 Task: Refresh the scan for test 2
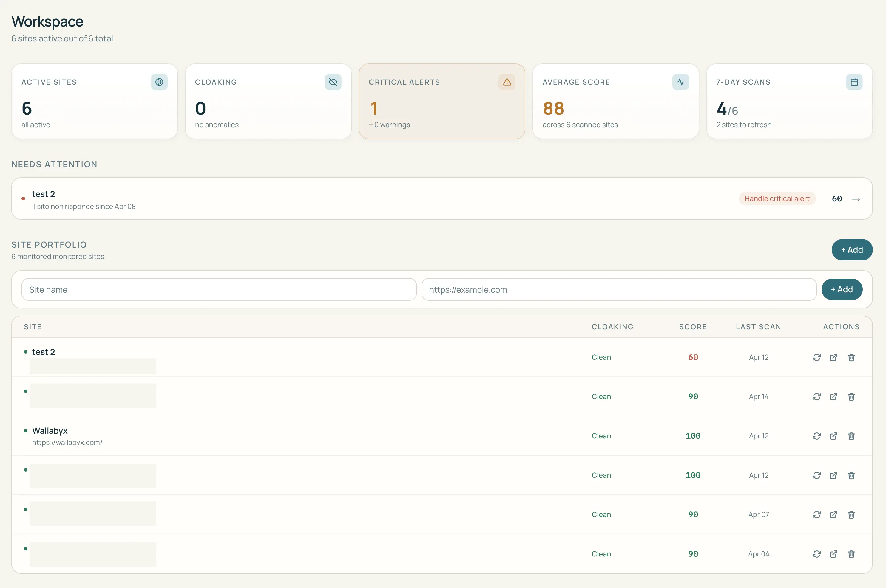pos(817,357)
